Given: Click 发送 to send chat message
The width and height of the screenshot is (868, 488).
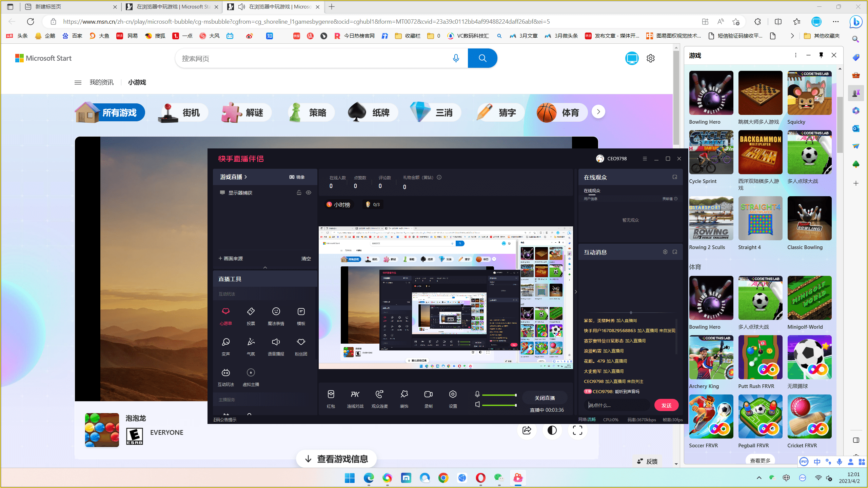Looking at the screenshot, I should point(666,405).
